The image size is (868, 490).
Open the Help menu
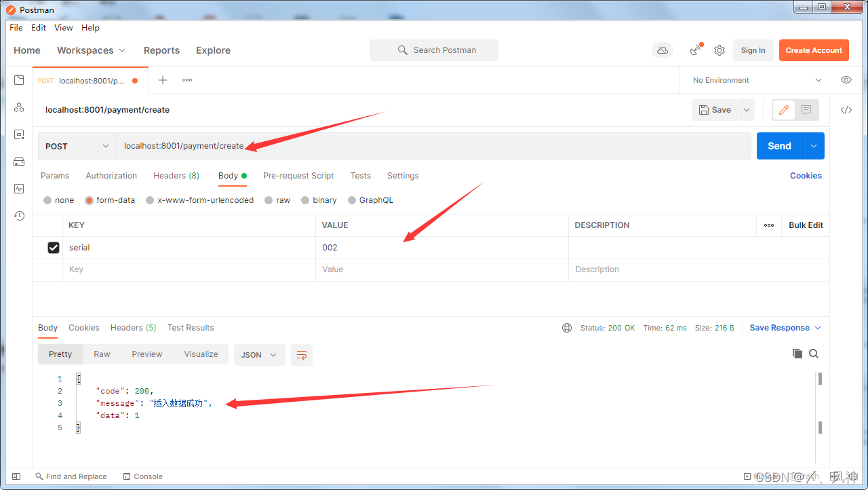[x=90, y=28]
